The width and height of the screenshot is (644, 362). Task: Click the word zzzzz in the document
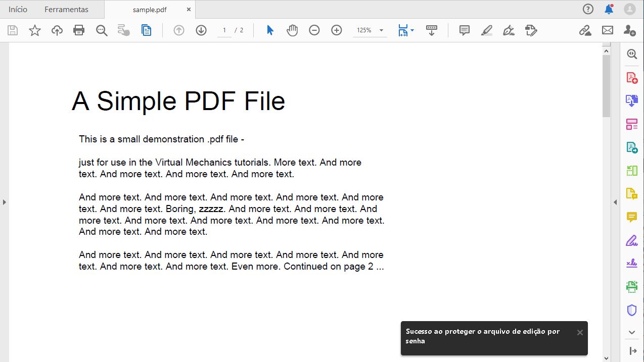(x=211, y=209)
